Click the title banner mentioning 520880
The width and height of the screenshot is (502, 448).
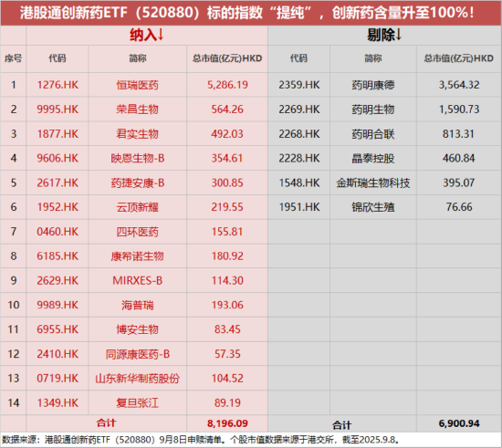[251, 13]
